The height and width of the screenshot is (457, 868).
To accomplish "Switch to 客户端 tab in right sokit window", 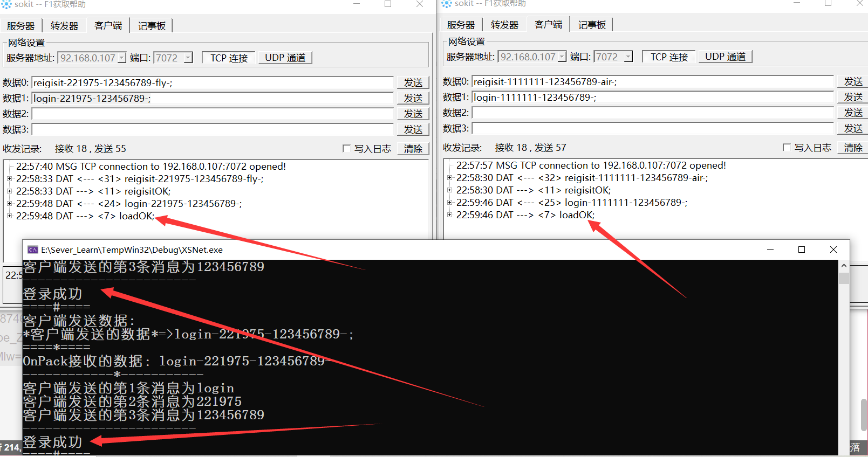I will tap(548, 24).
